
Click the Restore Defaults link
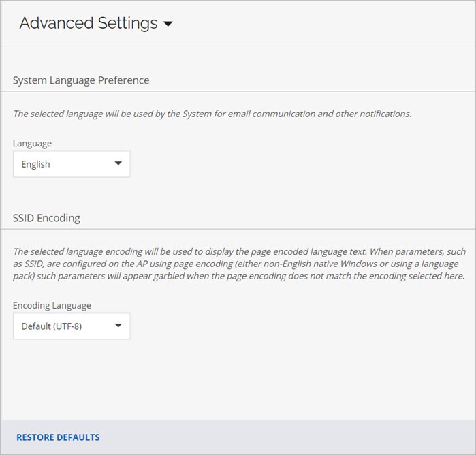(x=58, y=437)
